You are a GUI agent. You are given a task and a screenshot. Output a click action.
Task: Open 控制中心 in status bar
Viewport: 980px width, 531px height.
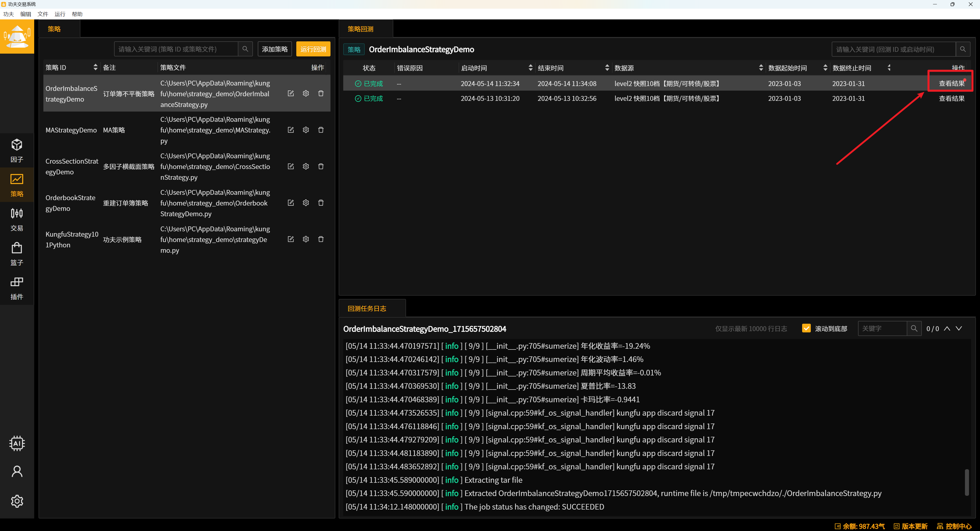tap(954, 526)
